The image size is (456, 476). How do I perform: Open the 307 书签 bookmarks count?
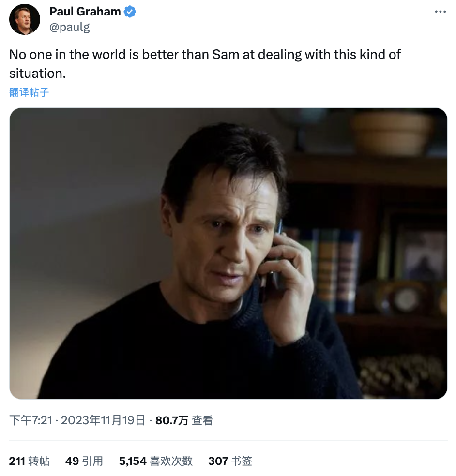pyautogui.click(x=230, y=461)
